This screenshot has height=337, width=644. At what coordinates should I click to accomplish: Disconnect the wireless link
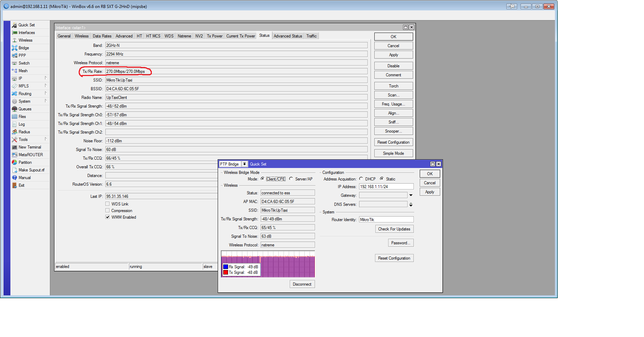pyautogui.click(x=302, y=284)
